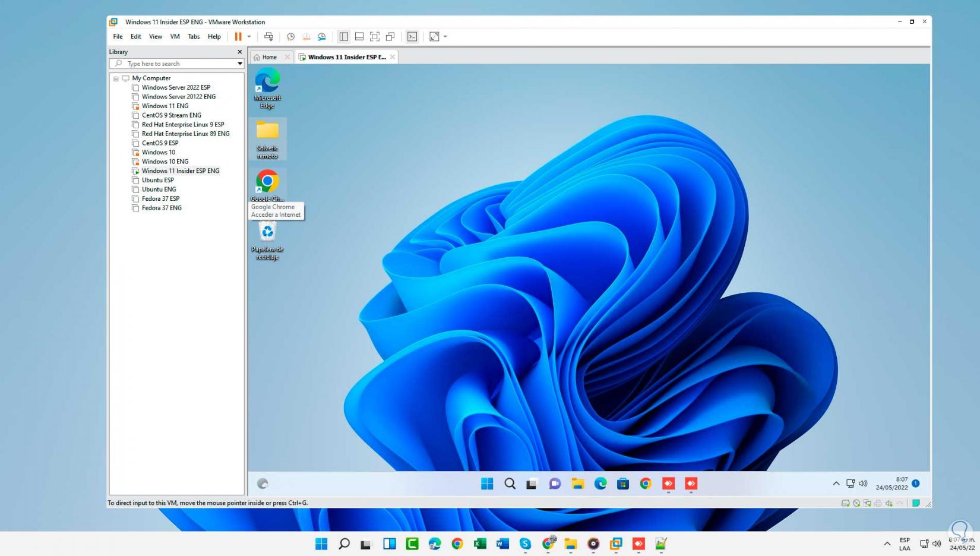The height and width of the screenshot is (556, 980).
Task: Open Start menu on host taskbar
Action: [321, 544]
